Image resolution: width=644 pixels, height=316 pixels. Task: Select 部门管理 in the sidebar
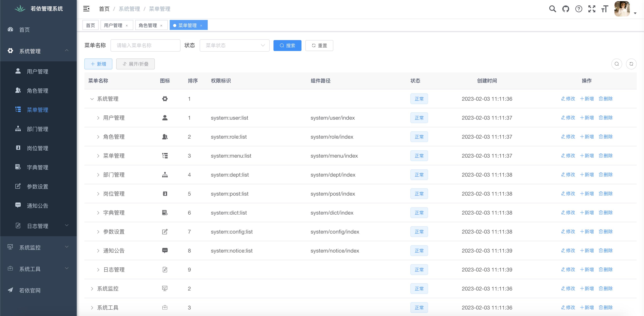pos(38,129)
